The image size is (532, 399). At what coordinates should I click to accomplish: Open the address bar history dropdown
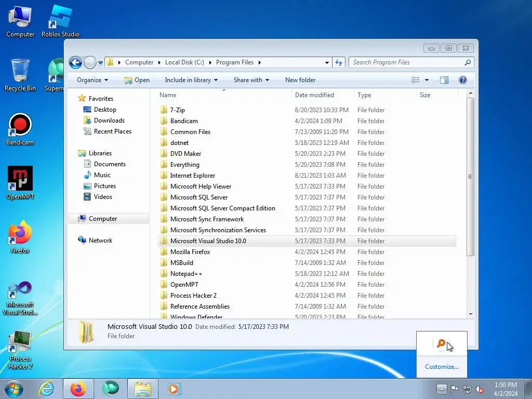pyautogui.click(x=327, y=62)
